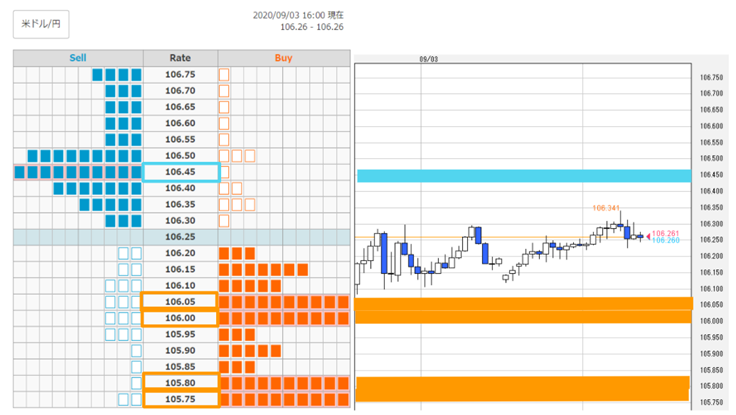
Task: Click the 米ドル/円 currency pair button
Action: click(41, 24)
